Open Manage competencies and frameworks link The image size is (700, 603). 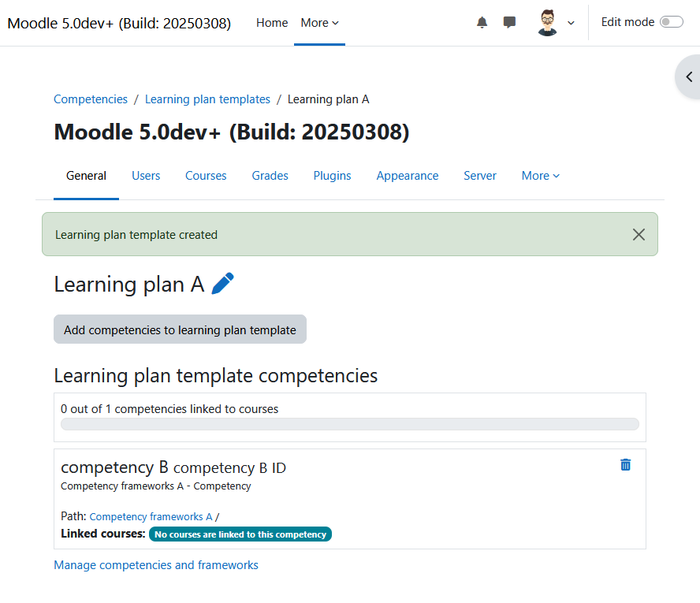tap(156, 564)
